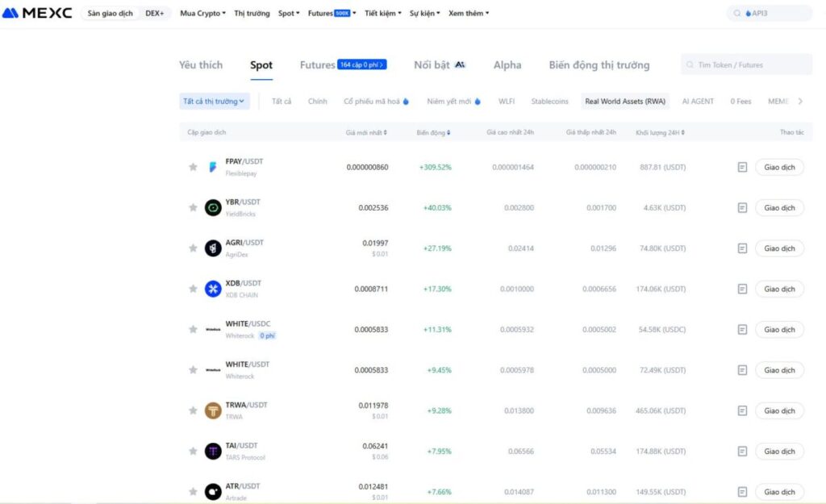Select the Stablecoins category tab

[549, 101]
